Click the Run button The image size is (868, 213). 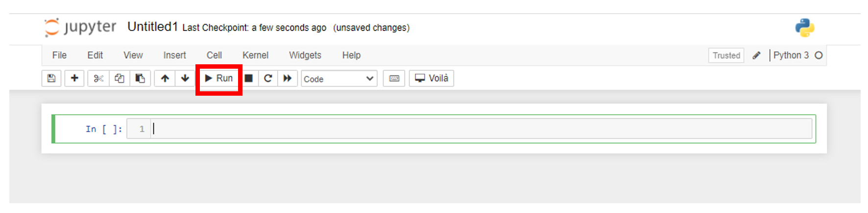(x=219, y=79)
